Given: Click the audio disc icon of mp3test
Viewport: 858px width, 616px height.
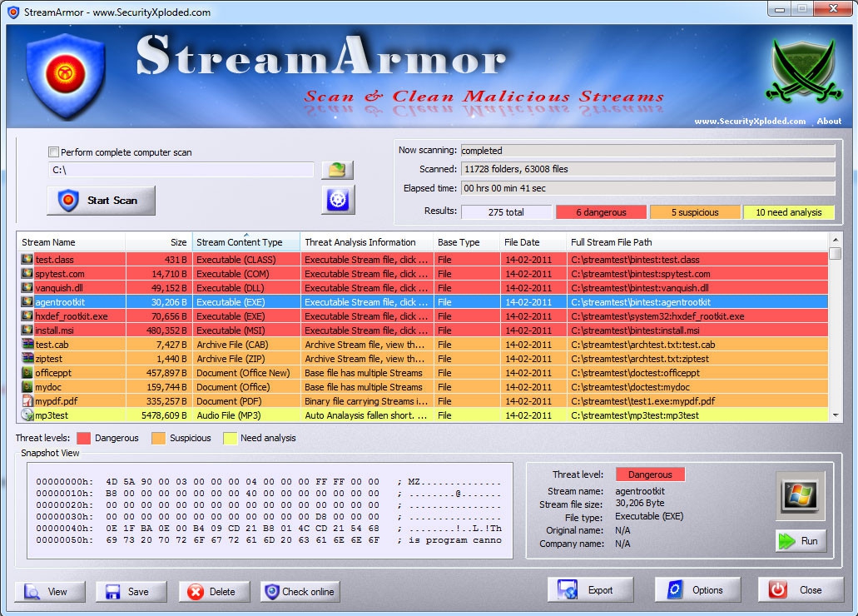Looking at the screenshot, I should click(27, 415).
